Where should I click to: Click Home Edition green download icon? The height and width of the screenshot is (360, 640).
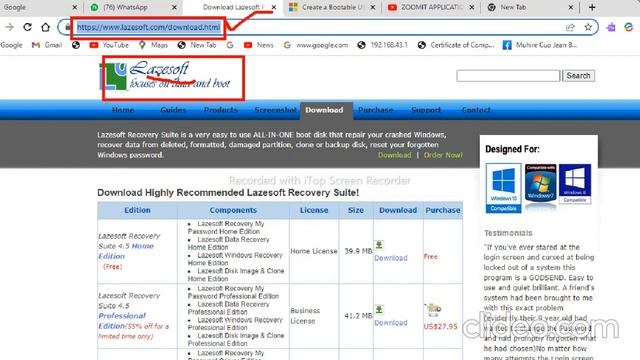379,245
